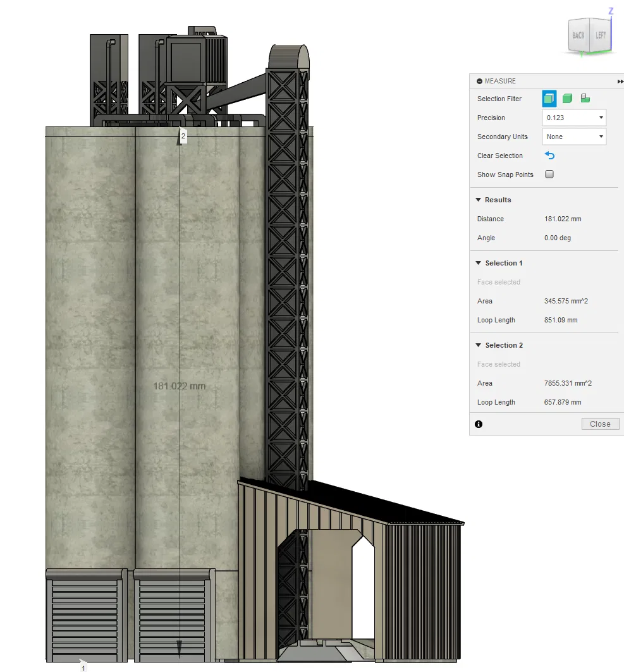Click Selection 1 area 345.575 mm^2
The height and width of the screenshot is (672, 624).
(x=566, y=302)
